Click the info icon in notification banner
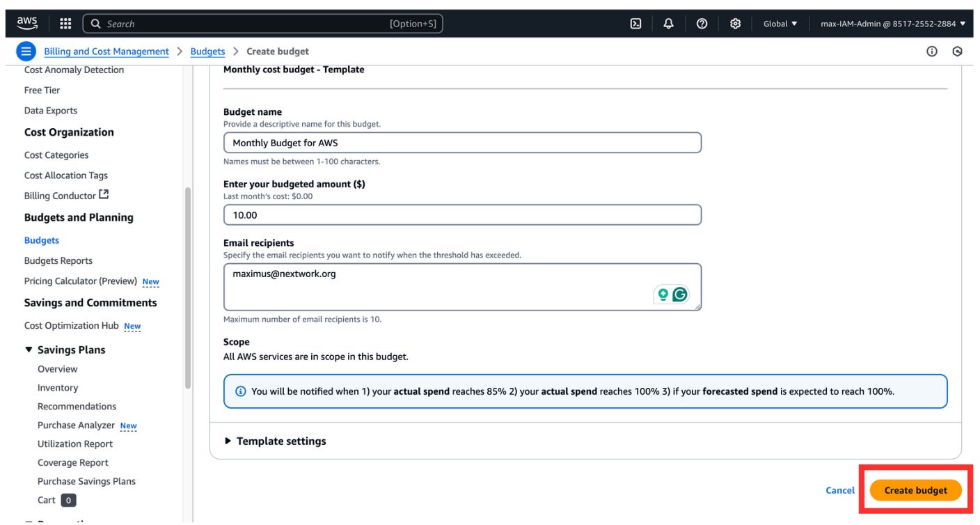Image resolution: width=980 pixels, height=525 pixels. click(241, 391)
